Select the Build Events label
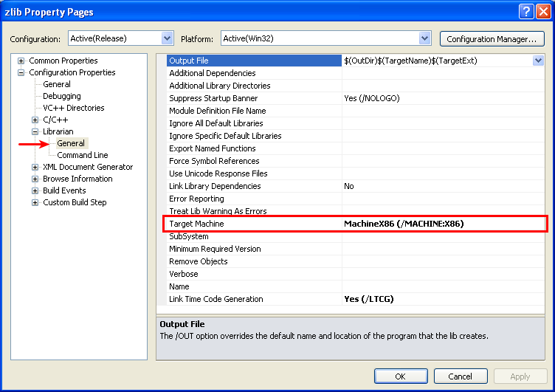 (64, 190)
